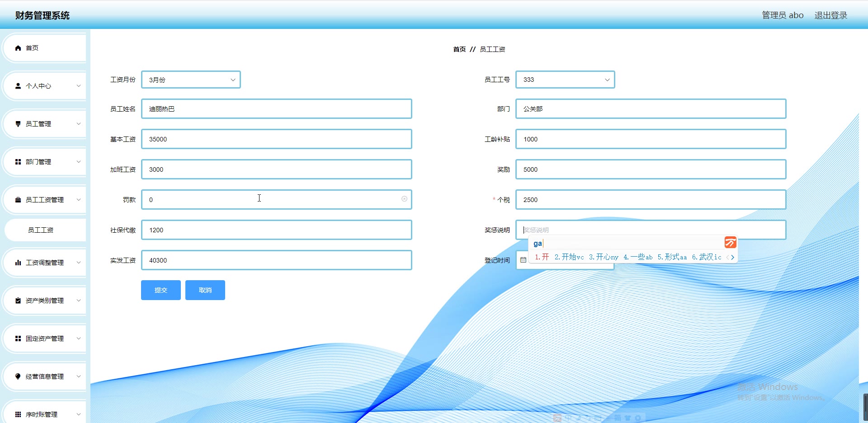This screenshot has width=868, height=423.
Task: Click the 奖励 input with 5000
Action: coord(651,169)
